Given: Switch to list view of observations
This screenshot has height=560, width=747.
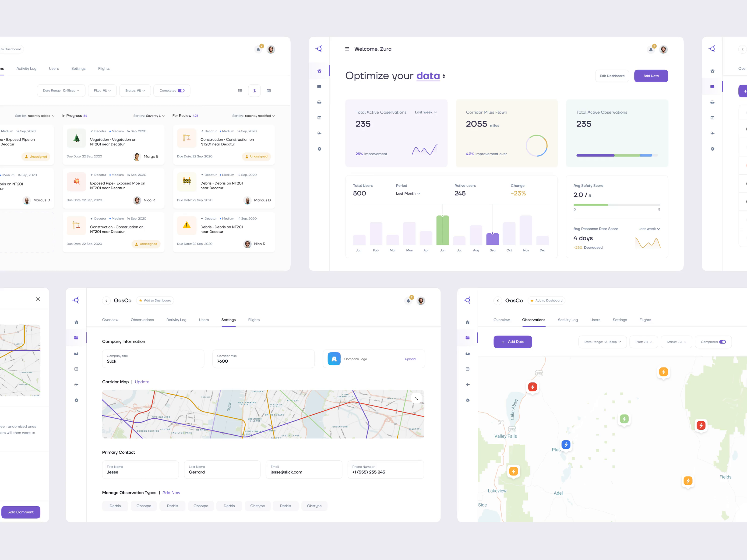Looking at the screenshot, I should 240,91.
